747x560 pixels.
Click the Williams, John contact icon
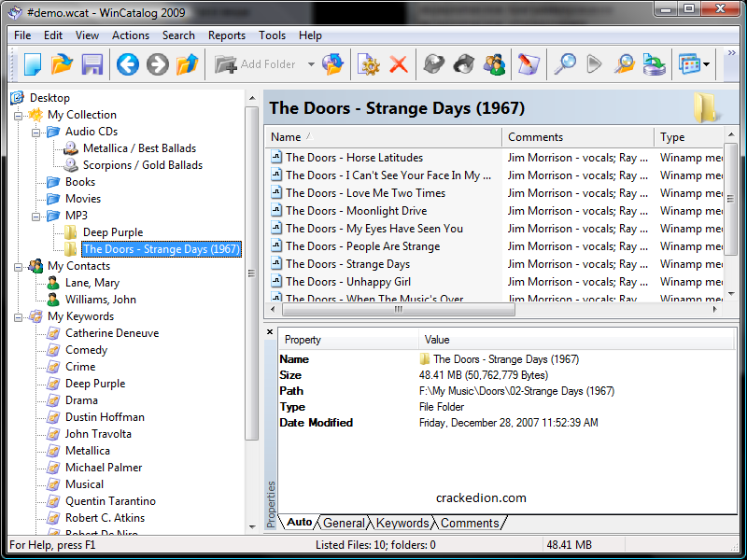[x=53, y=299]
